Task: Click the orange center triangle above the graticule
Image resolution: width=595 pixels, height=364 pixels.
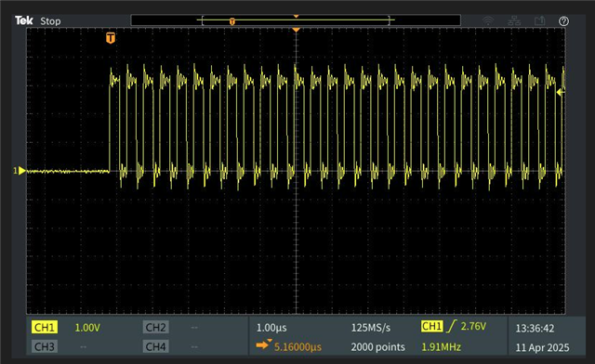Action: click(x=296, y=30)
